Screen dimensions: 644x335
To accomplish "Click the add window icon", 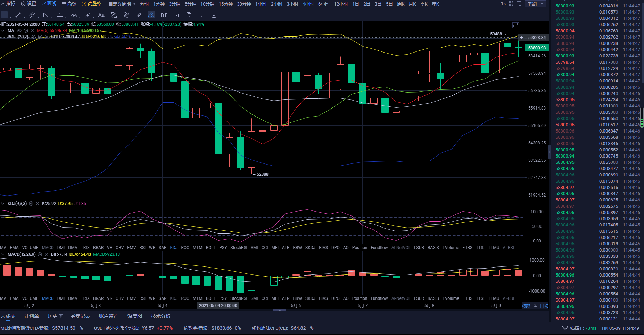I will 519,3.
